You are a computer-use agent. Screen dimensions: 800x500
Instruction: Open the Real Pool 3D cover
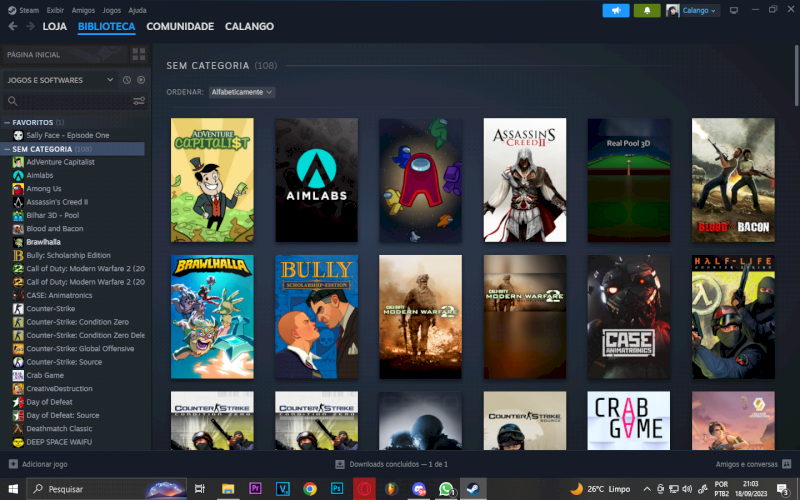click(629, 180)
